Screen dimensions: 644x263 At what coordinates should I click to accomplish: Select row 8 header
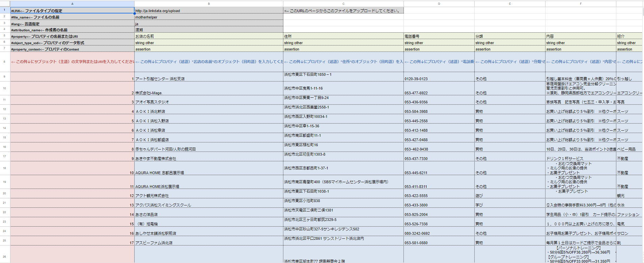click(x=5, y=62)
